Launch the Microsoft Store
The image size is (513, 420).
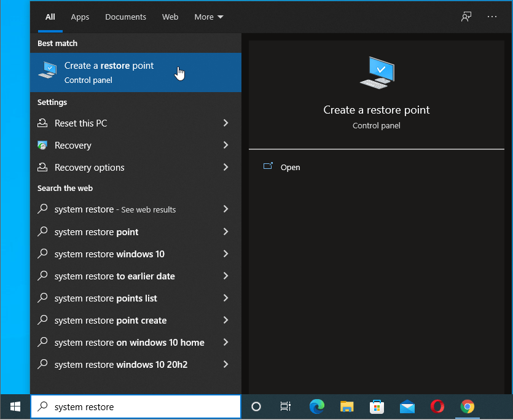click(377, 406)
